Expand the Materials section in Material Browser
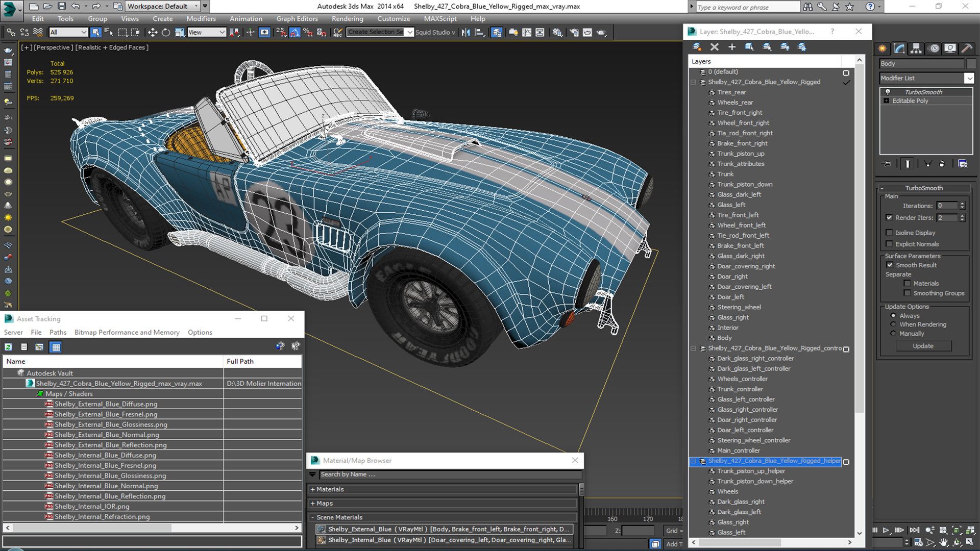The width and height of the screenshot is (980, 551). pyautogui.click(x=443, y=489)
